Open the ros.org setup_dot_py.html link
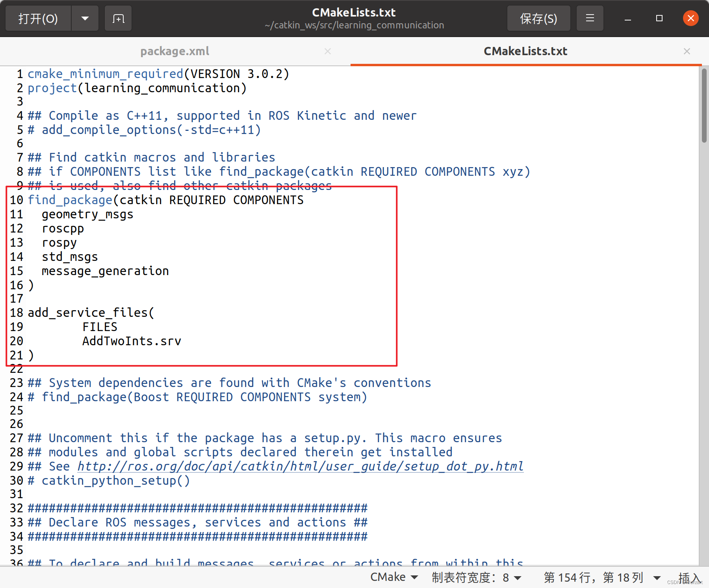709x588 pixels. 300,466
